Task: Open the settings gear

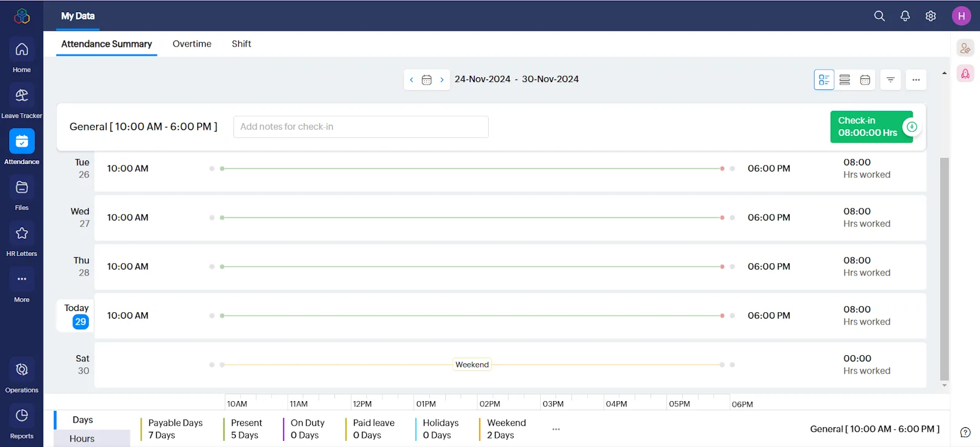Action: pos(931,16)
